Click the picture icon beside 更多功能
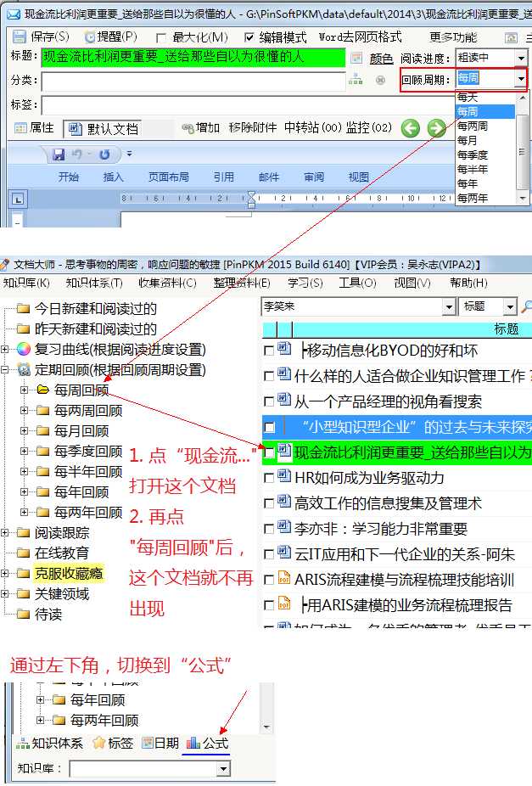The height and width of the screenshot is (786, 532). tap(511, 37)
